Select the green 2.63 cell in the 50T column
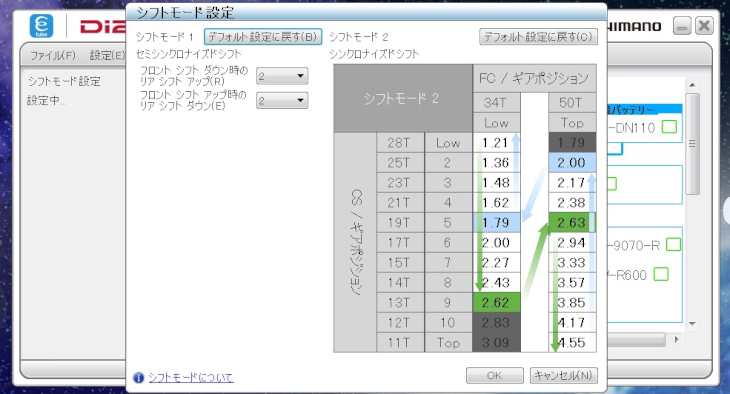The height and width of the screenshot is (394, 730). [572, 223]
